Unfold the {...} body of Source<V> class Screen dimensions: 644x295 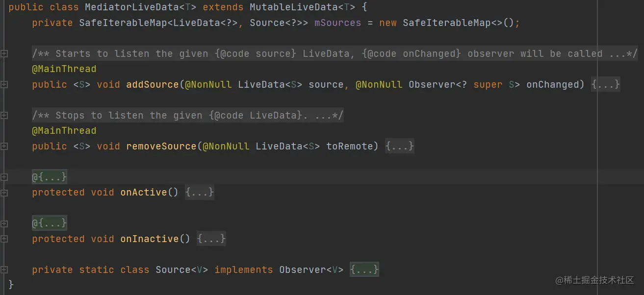point(364,270)
